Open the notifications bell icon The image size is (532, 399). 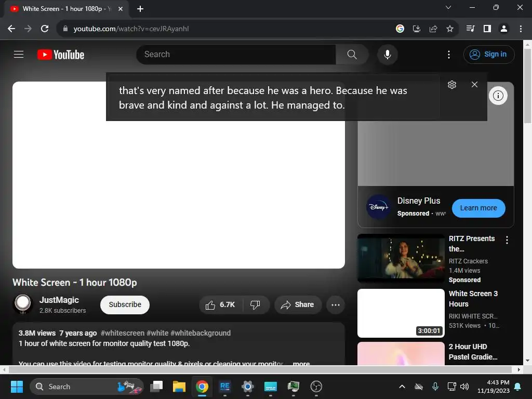[x=518, y=387]
